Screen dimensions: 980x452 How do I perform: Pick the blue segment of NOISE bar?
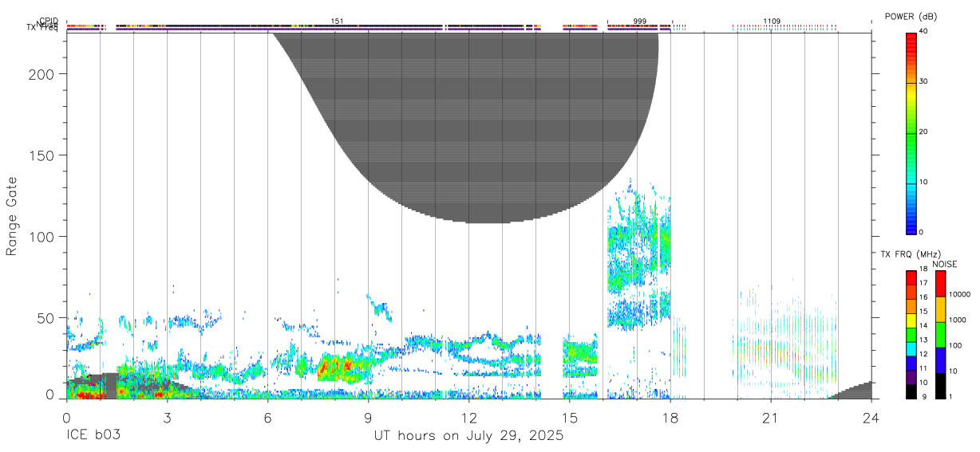tap(940, 360)
